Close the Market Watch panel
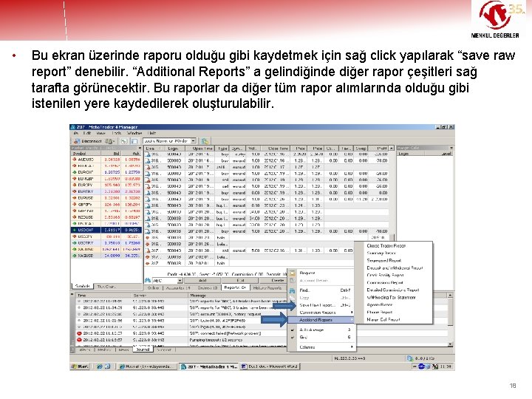The height and width of the screenshot is (399, 532). pyautogui.click(x=140, y=149)
